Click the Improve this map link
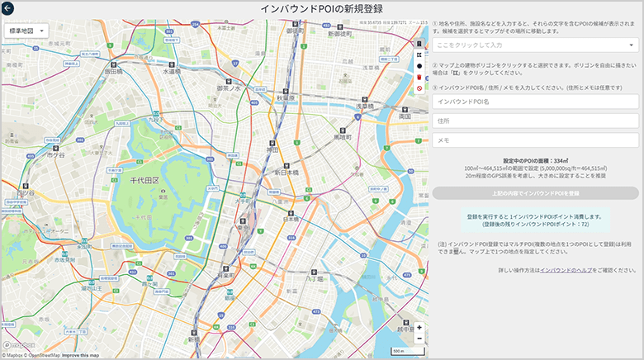644x360 pixels. pyautogui.click(x=80, y=356)
